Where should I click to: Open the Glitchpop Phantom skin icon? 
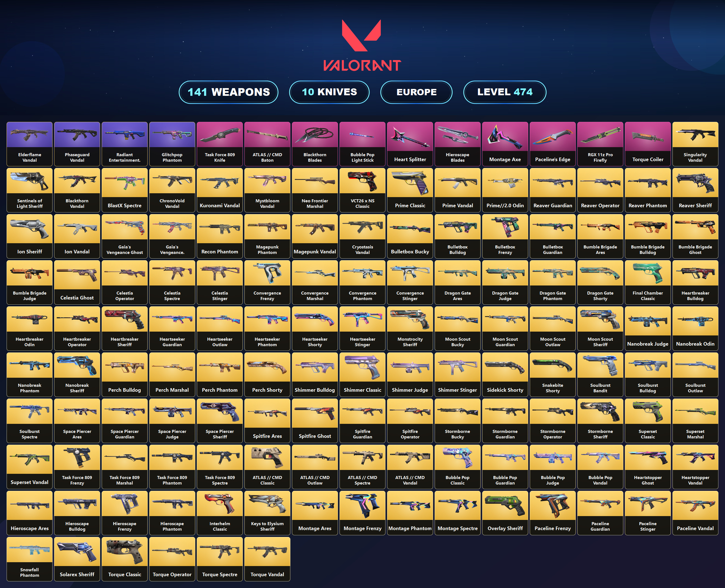point(172,135)
